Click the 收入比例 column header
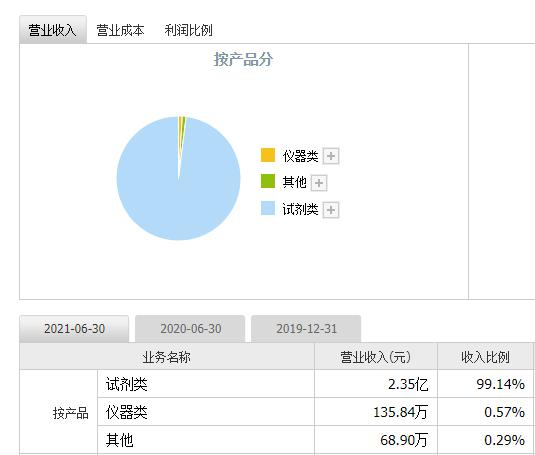The image size is (535, 455). tap(485, 357)
